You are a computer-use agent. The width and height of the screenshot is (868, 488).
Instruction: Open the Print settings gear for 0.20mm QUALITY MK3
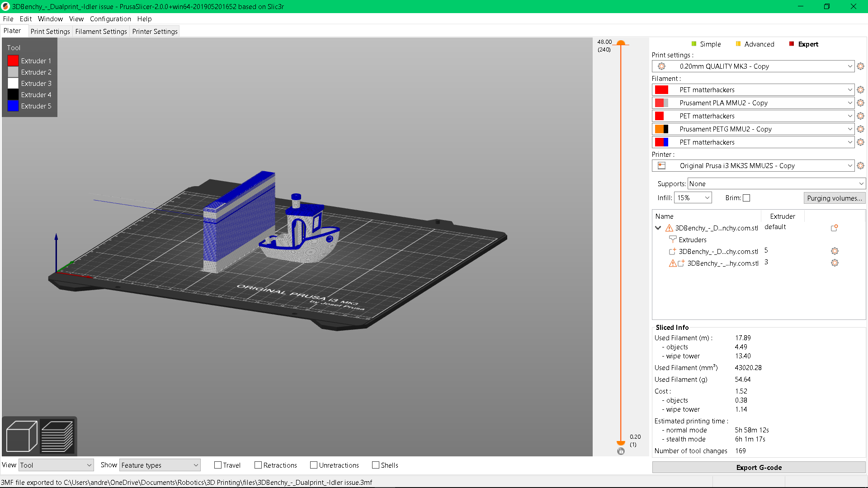coord(860,66)
